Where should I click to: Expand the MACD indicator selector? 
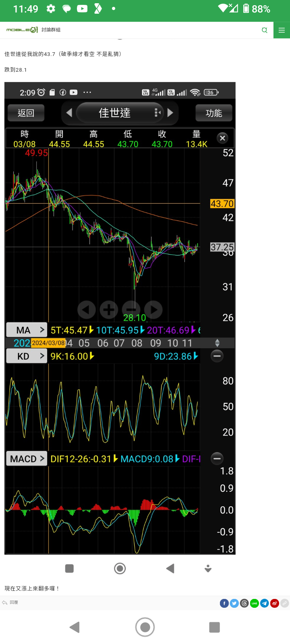(x=27, y=458)
